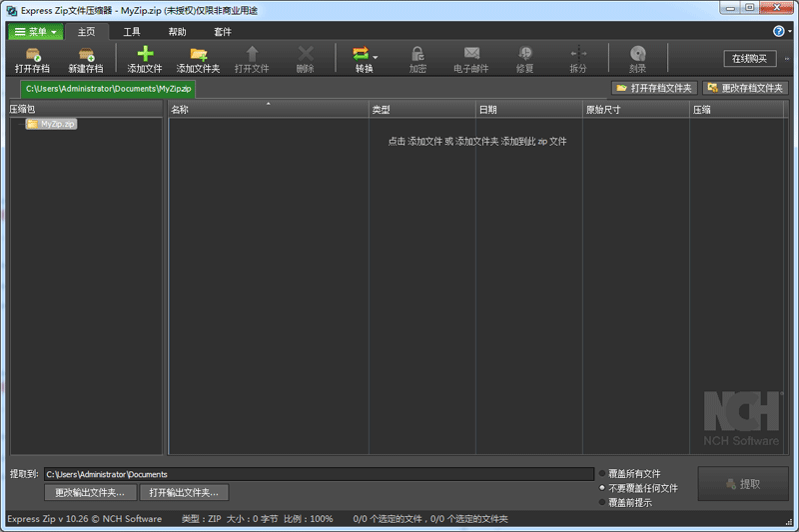The image size is (799, 532).
Task: Switch to the 主页 tab
Action: [x=86, y=32]
